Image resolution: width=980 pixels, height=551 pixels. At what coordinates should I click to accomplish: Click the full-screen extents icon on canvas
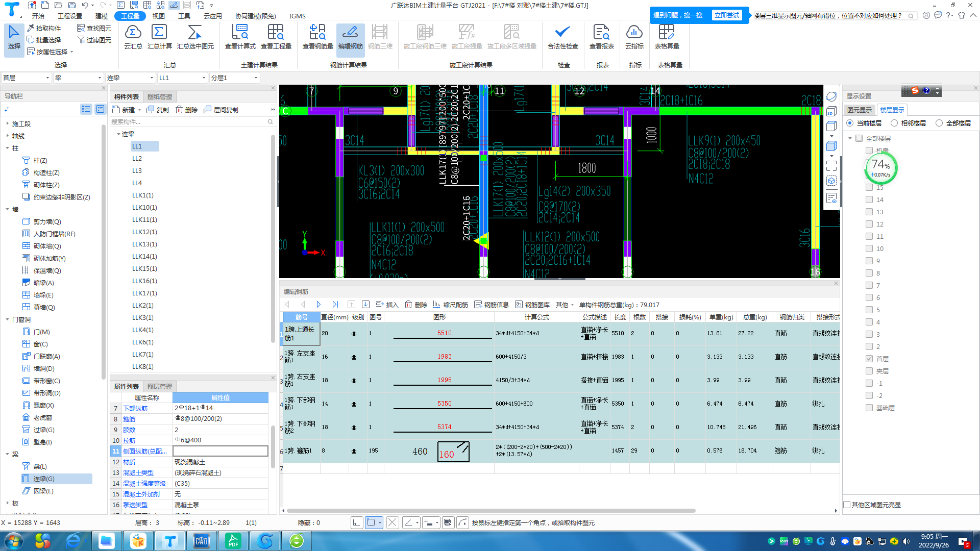click(831, 166)
